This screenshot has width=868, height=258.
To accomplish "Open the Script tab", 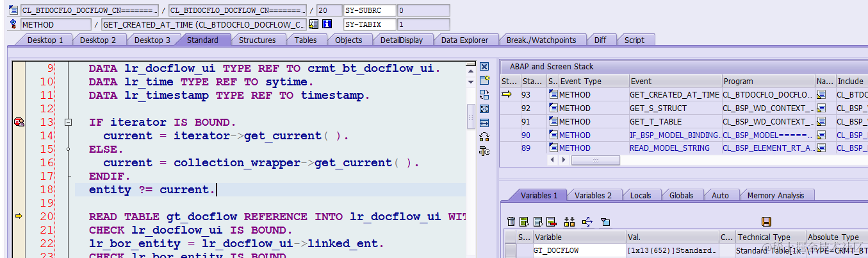I will tap(634, 40).
